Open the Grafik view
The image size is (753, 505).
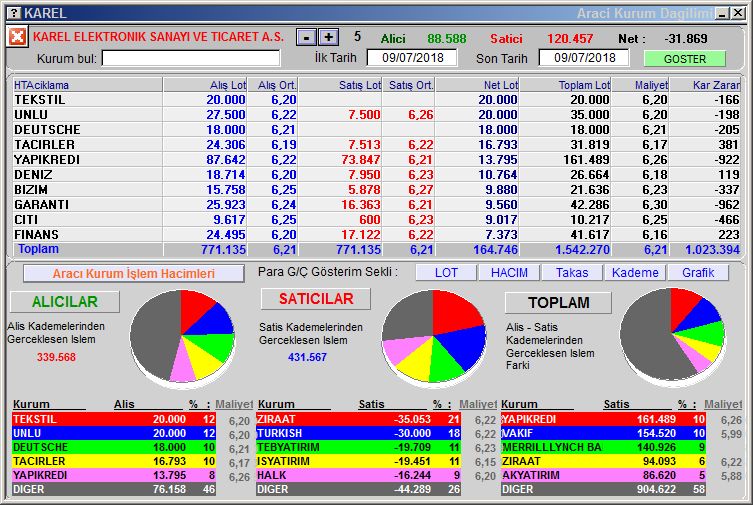click(698, 273)
